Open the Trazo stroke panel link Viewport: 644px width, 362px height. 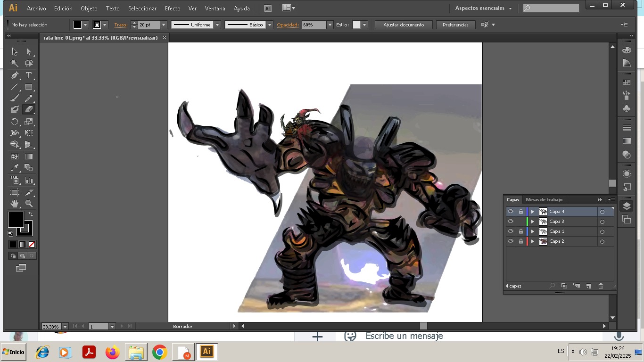click(x=121, y=25)
